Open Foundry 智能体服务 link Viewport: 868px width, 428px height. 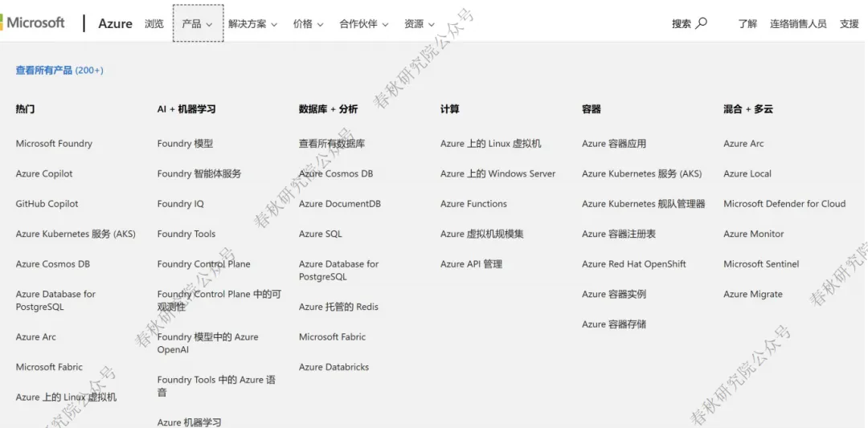(199, 173)
